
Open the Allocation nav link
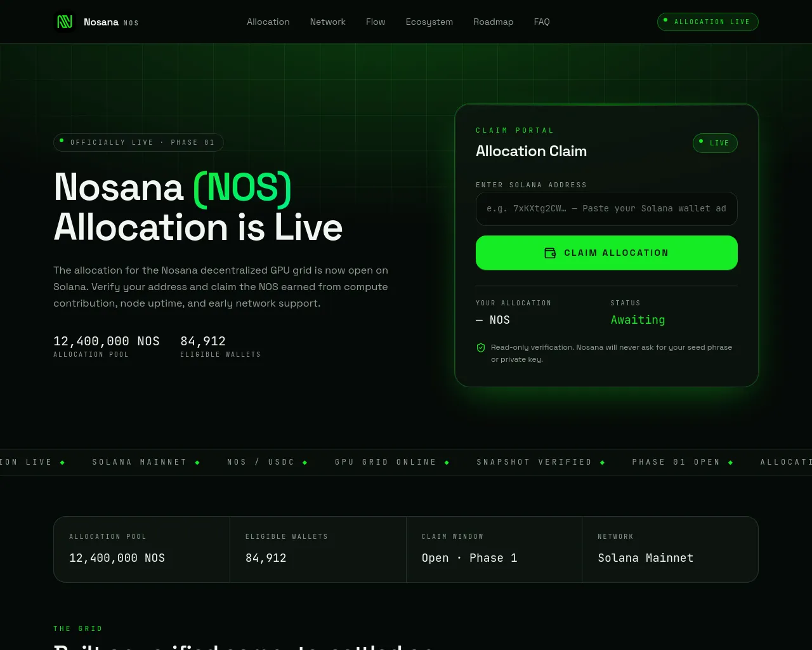(268, 22)
